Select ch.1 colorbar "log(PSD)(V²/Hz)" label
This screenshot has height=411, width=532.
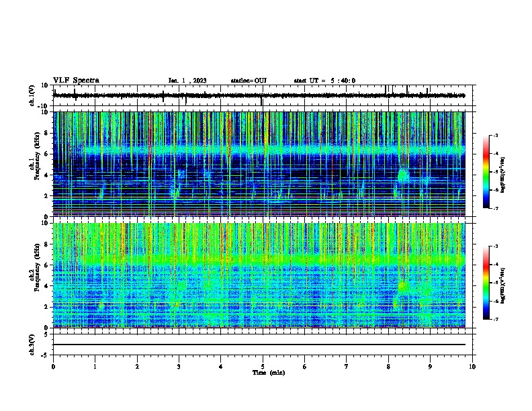pyautogui.click(x=503, y=175)
